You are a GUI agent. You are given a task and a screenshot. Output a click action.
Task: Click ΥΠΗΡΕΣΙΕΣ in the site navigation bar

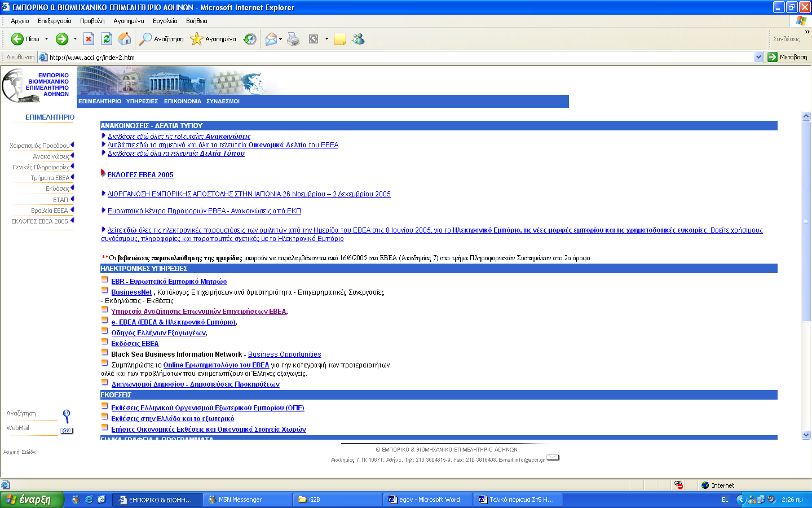pyautogui.click(x=142, y=102)
